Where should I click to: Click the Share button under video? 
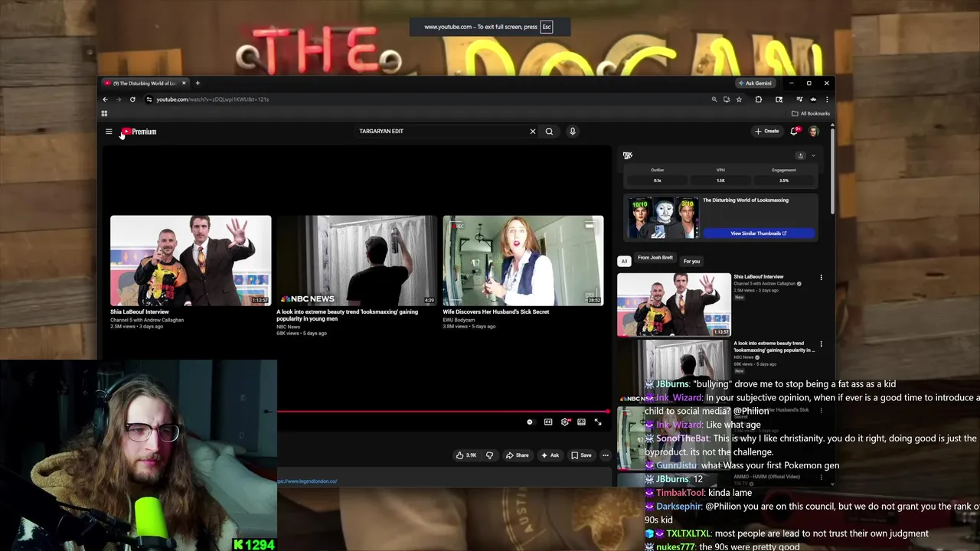click(517, 455)
